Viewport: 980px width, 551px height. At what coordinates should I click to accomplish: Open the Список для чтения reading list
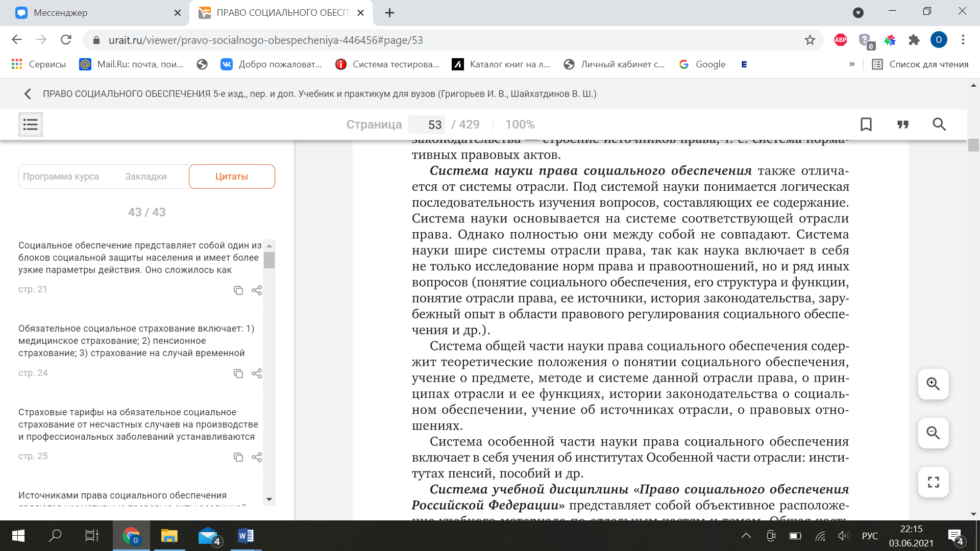(x=920, y=64)
